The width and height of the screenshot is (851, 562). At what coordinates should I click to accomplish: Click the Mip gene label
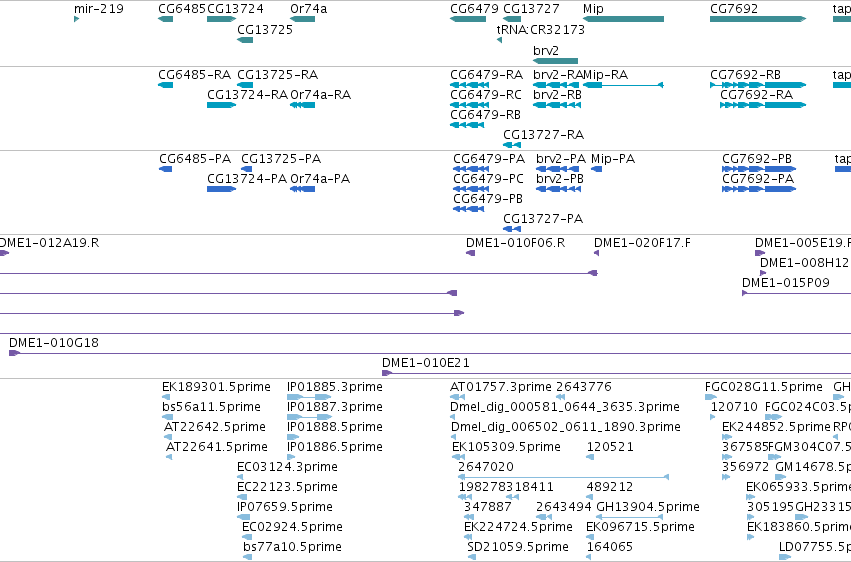[593, 9]
